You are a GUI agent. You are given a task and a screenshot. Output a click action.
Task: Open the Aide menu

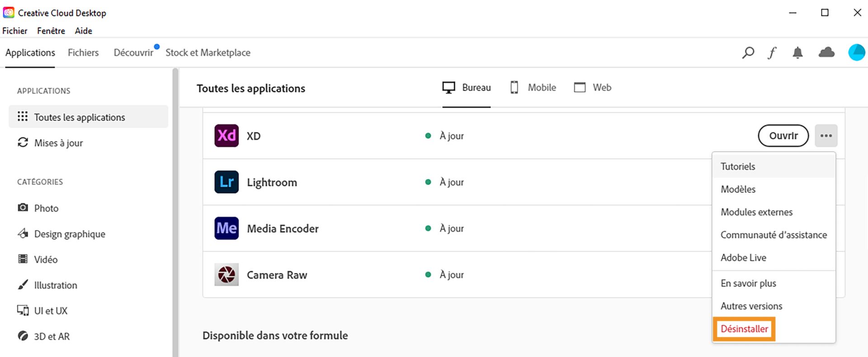[84, 31]
